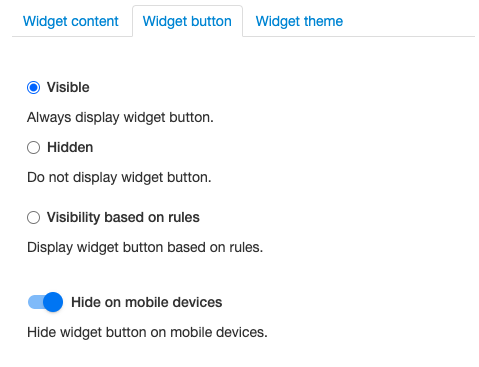The image size is (479, 367).
Task: Set widget button to never display
Action: point(33,147)
